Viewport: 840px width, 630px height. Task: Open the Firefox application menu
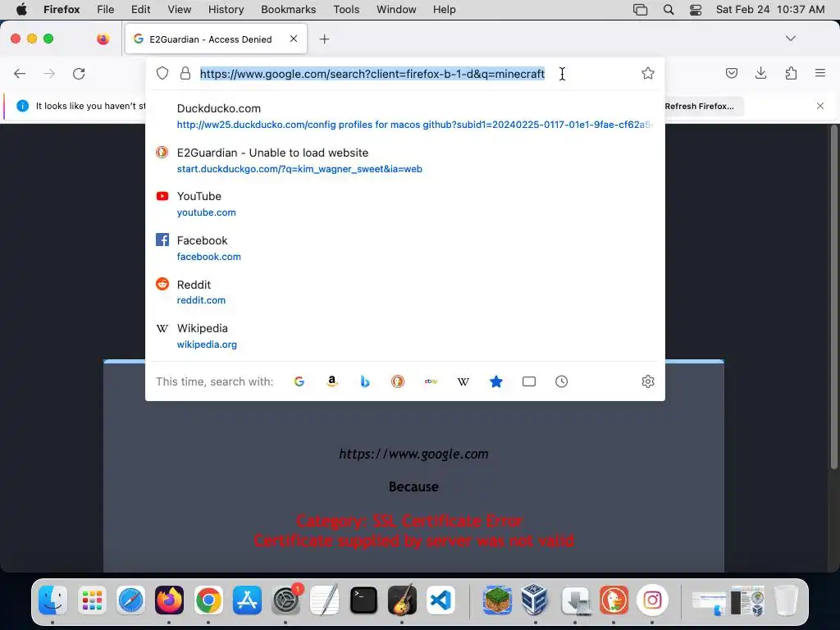(x=820, y=73)
